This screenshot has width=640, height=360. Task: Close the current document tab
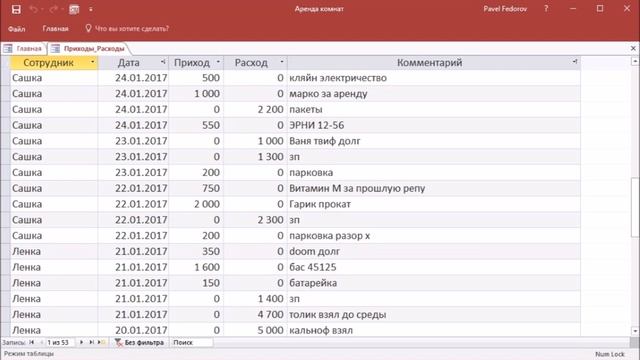pos(633,49)
